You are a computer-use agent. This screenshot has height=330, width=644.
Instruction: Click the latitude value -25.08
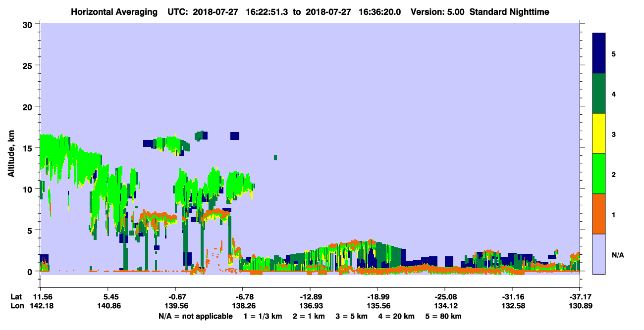445,297
